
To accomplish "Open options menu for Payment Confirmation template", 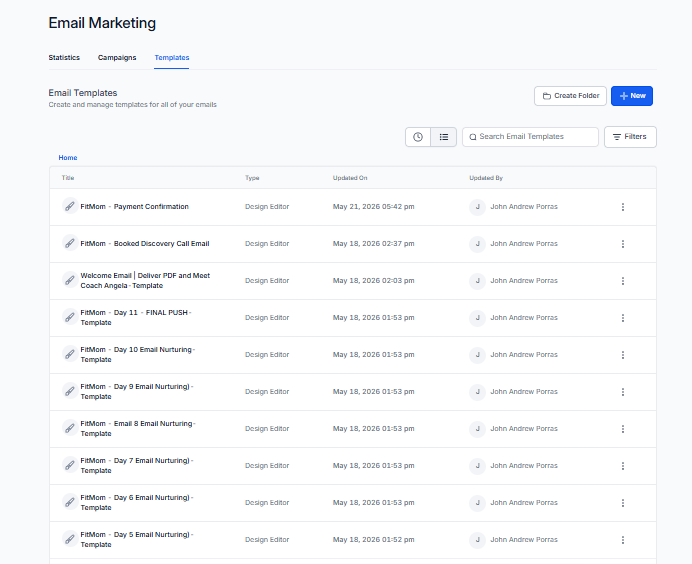I will [623, 207].
